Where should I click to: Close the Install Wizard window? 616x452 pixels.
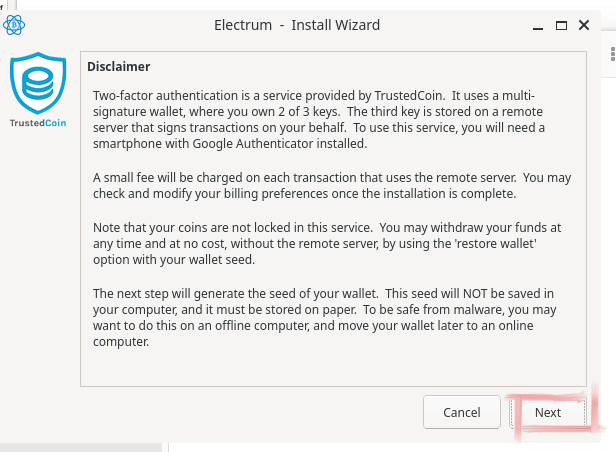click(x=585, y=24)
